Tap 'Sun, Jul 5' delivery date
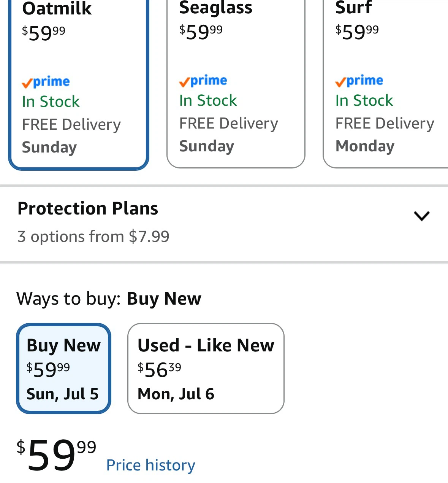The width and height of the screenshot is (448, 483). click(x=63, y=394)
